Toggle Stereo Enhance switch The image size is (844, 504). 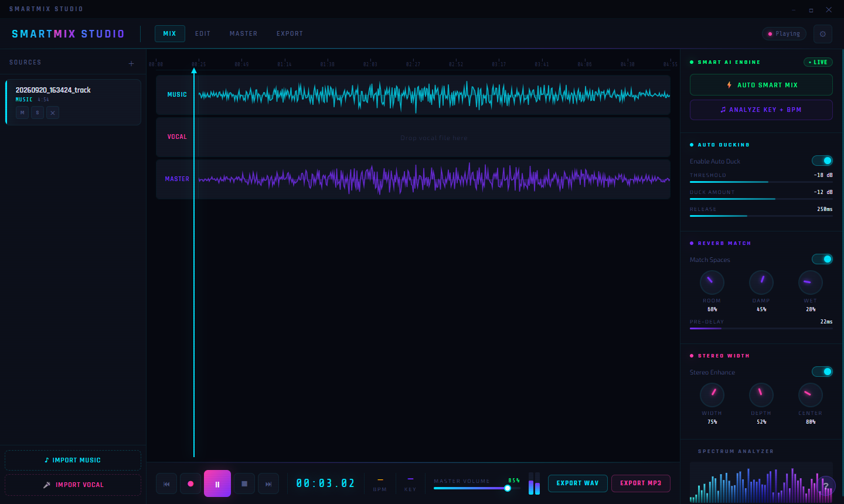coord(822,372)
